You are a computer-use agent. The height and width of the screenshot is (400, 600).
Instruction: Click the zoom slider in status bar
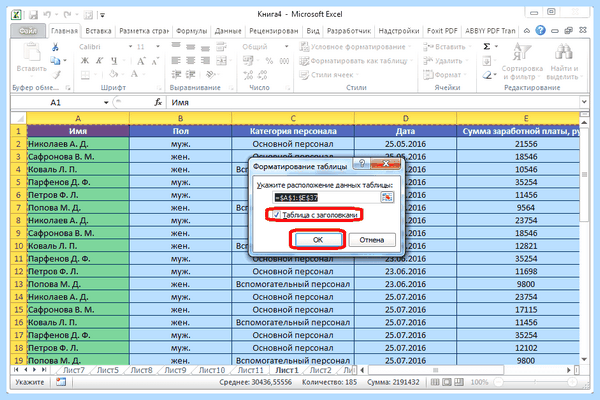(x=535, y=382)
